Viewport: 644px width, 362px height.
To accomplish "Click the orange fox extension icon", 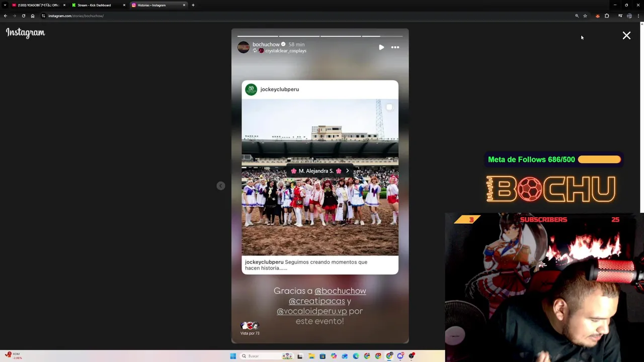I will tap(598, 16).
